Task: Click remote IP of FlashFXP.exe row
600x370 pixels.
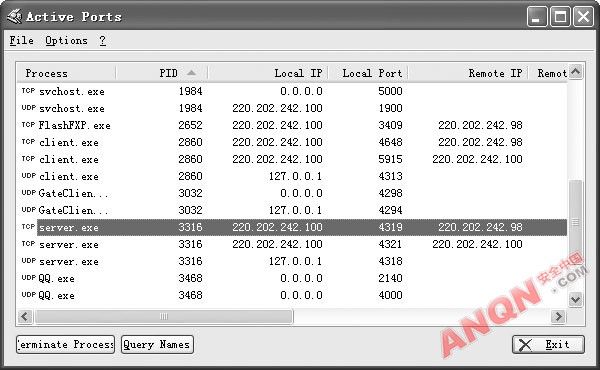Action: tap(480, 125)
